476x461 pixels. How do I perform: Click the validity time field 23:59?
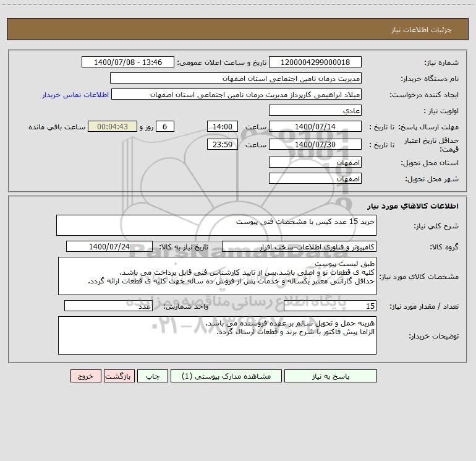click(222, 144)
